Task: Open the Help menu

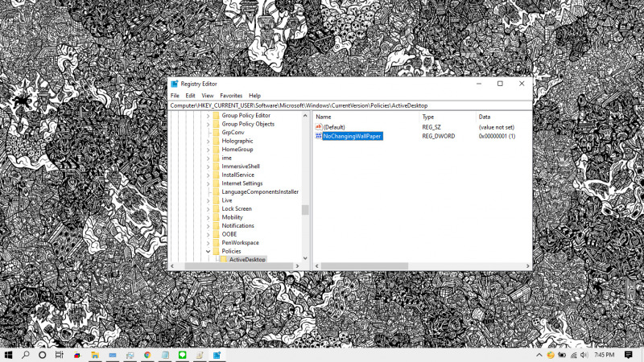Action: click(254, 96)
